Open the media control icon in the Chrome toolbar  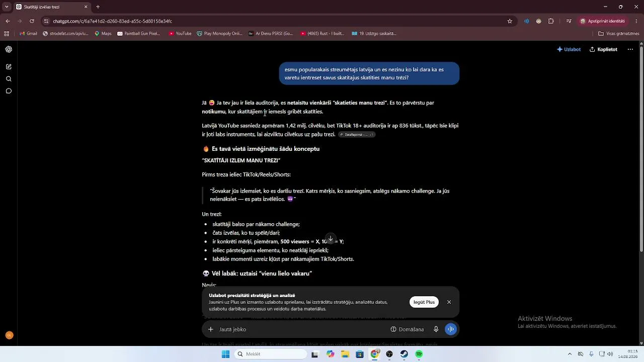(569, 21)
